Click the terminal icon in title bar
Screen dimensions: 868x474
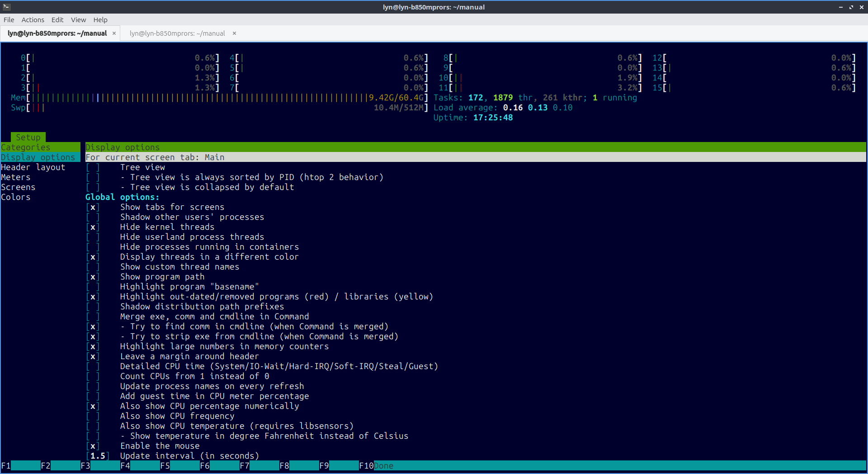click(x=6, y=7)
